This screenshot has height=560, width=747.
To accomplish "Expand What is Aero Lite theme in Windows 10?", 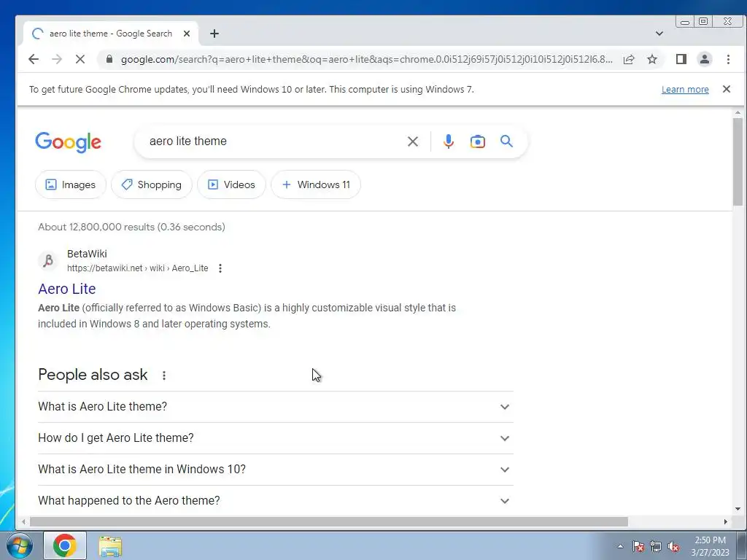I will (276, 470).
